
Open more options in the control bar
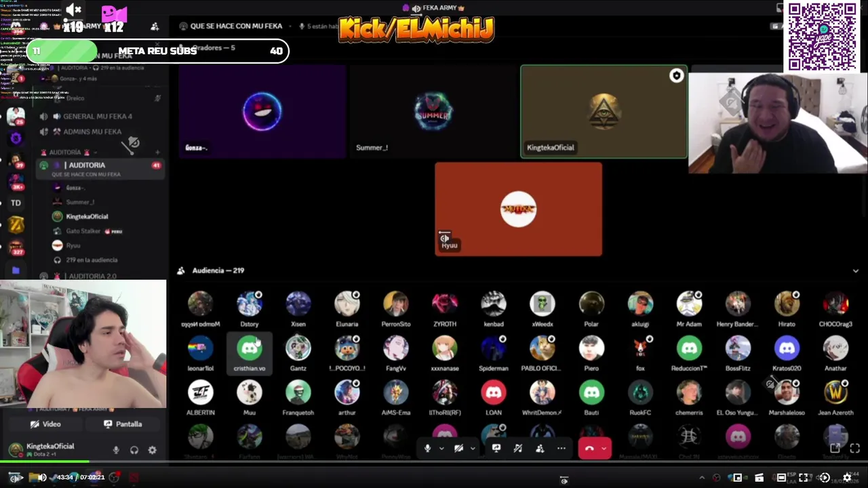[x=561, y=448]
